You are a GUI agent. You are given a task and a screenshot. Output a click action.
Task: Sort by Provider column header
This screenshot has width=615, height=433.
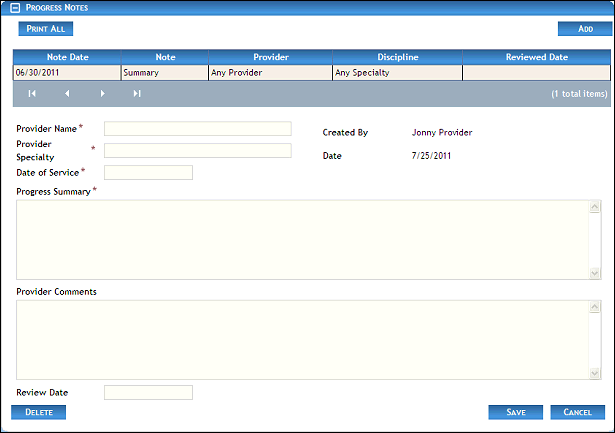pos(269,58)
